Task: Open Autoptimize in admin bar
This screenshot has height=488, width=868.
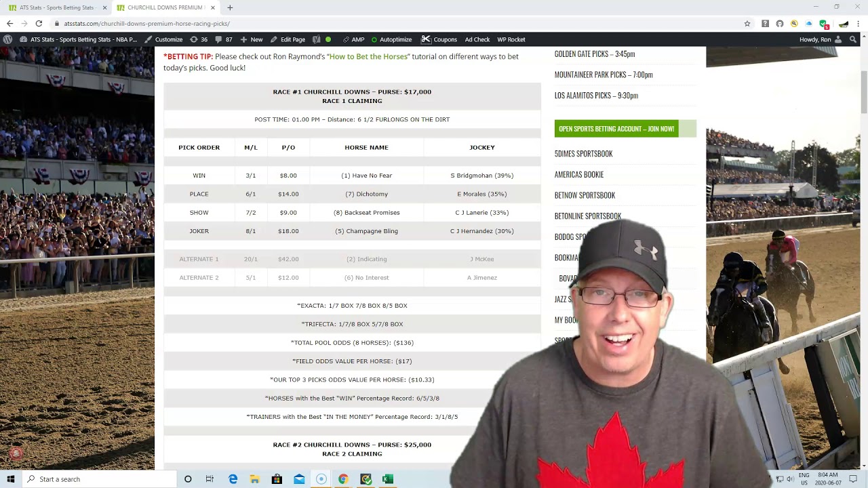Action: [391, 39]
